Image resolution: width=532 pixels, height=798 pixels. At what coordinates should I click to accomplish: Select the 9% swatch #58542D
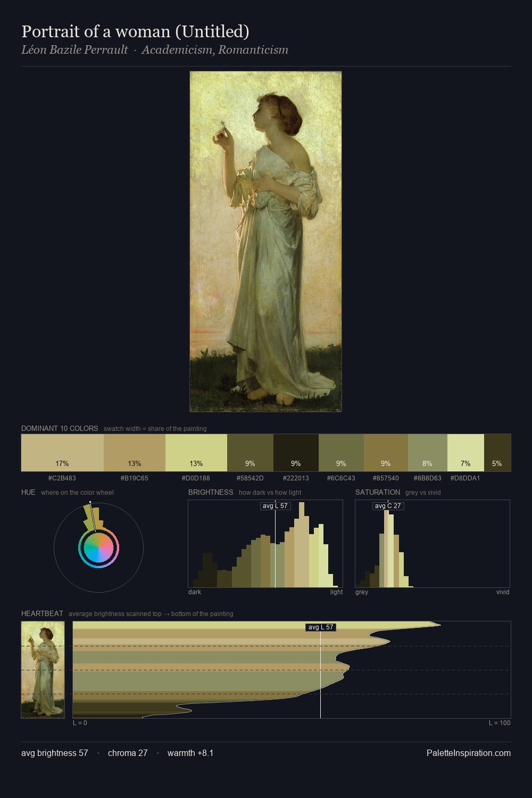[250, 453]
